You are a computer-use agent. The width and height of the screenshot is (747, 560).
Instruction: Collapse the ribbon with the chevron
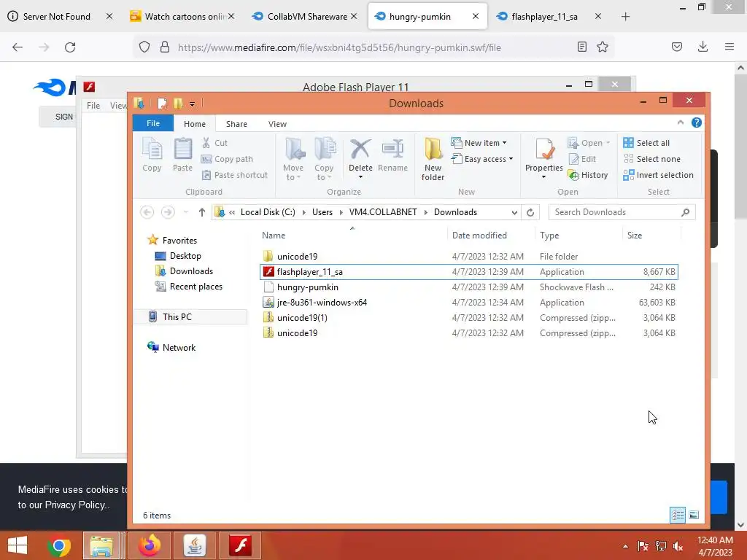coord(681,122)
